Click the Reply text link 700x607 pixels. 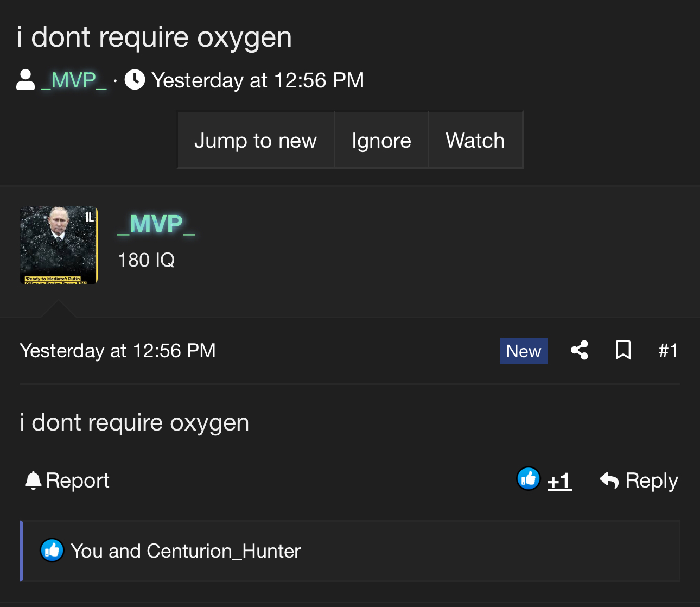pyautogui.click(x=651, y=481)
